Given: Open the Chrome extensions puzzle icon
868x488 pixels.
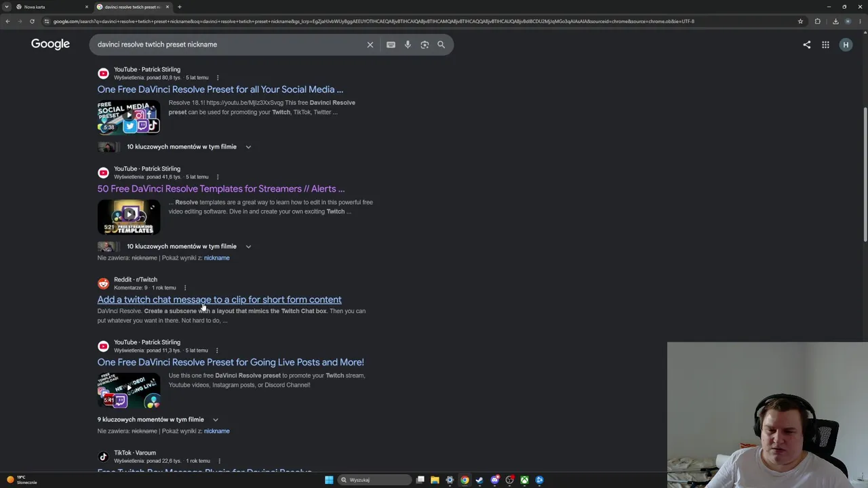Looking at the screenshot, I should coord(817,21).
